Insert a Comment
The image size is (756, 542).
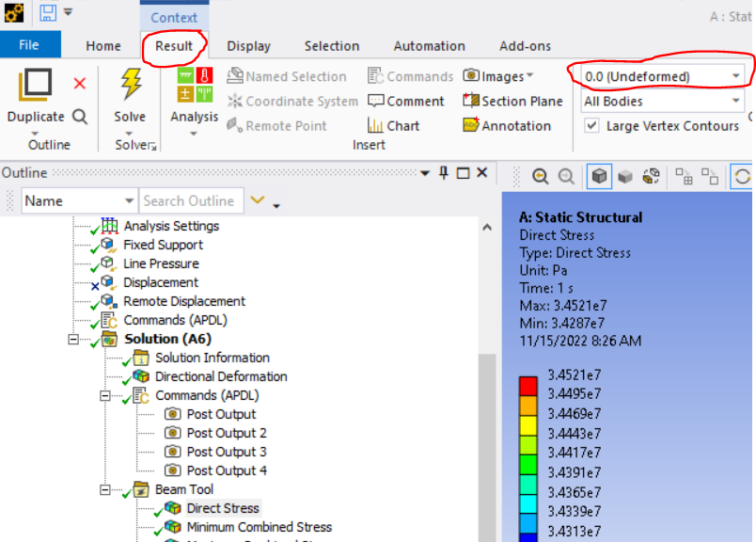[x=405, y=101]
